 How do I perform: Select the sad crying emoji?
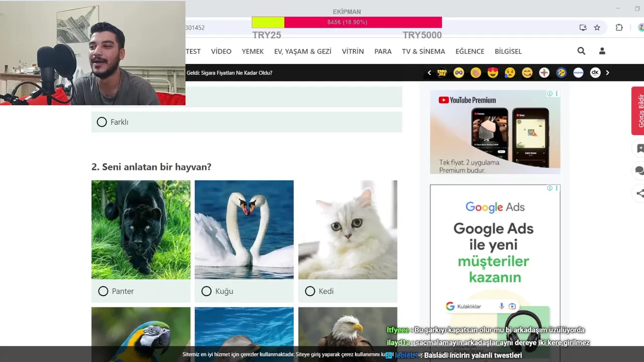click(x=510, y=73)
